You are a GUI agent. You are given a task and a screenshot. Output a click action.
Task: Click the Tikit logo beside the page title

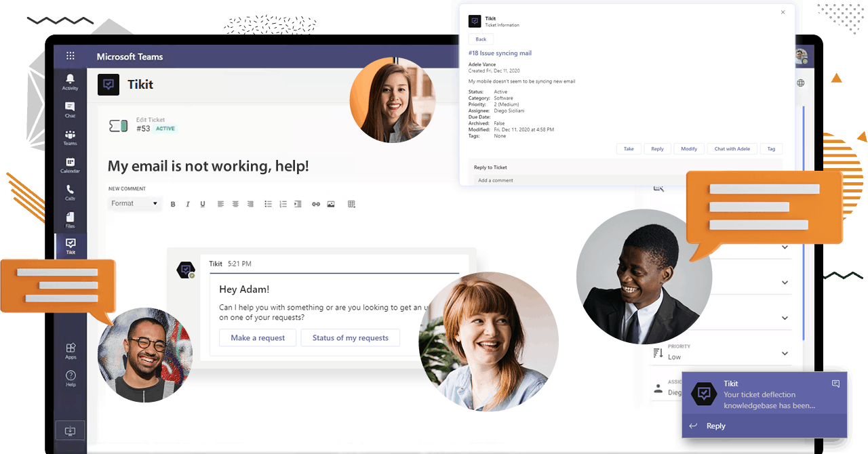pyautogui.click(x=108, y=85)
